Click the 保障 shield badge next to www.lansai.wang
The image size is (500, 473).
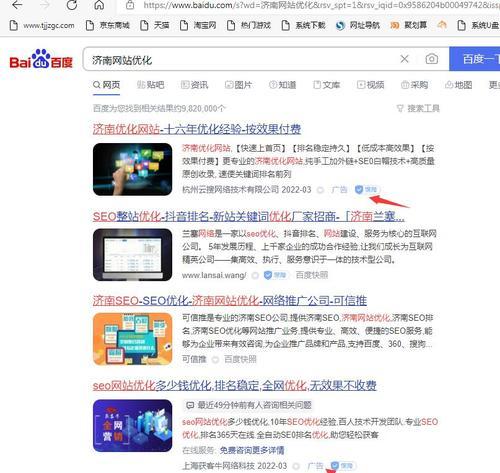pyautogui.click(x=275, y=275)
